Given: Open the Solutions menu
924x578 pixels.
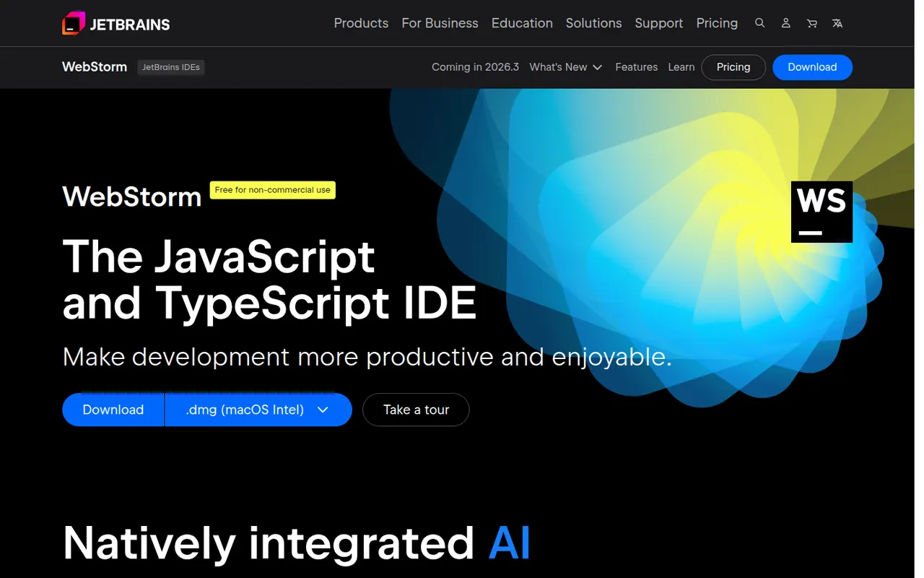Looking at the screenshot, I should (x=593, y=23).
